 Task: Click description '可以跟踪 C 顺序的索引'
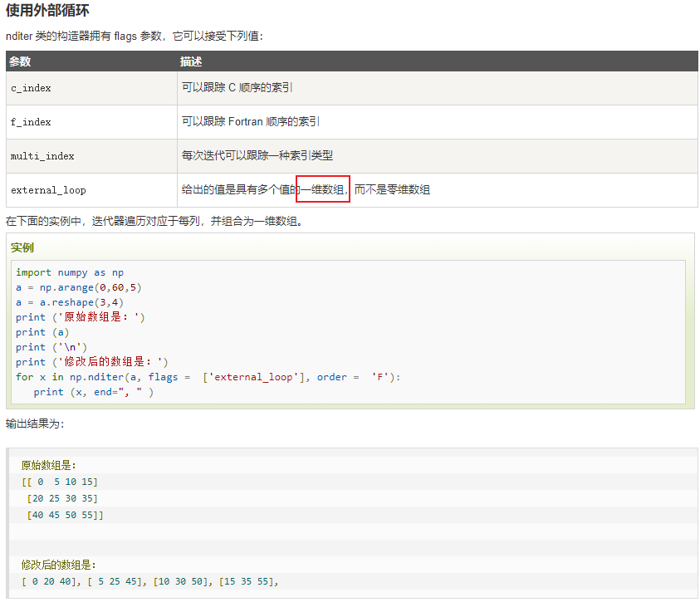[237, 87]
